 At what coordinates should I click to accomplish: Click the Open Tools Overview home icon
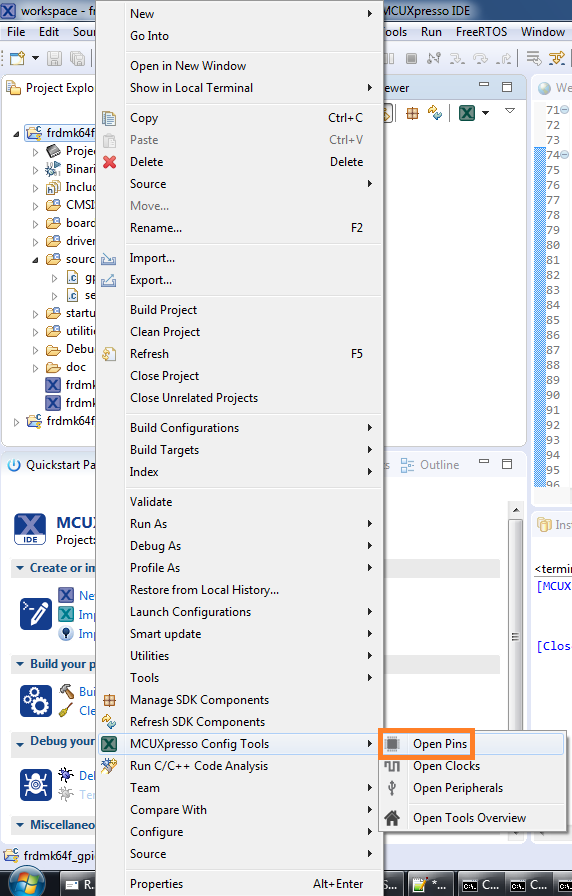point(392,818)
